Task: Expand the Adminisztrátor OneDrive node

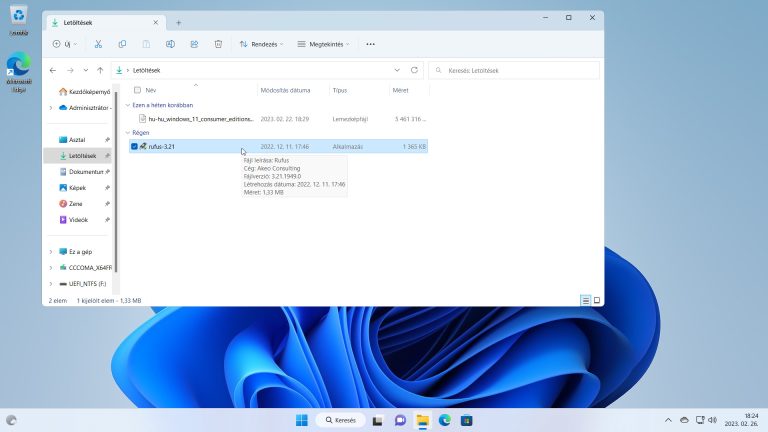Action: pos(51,108)
